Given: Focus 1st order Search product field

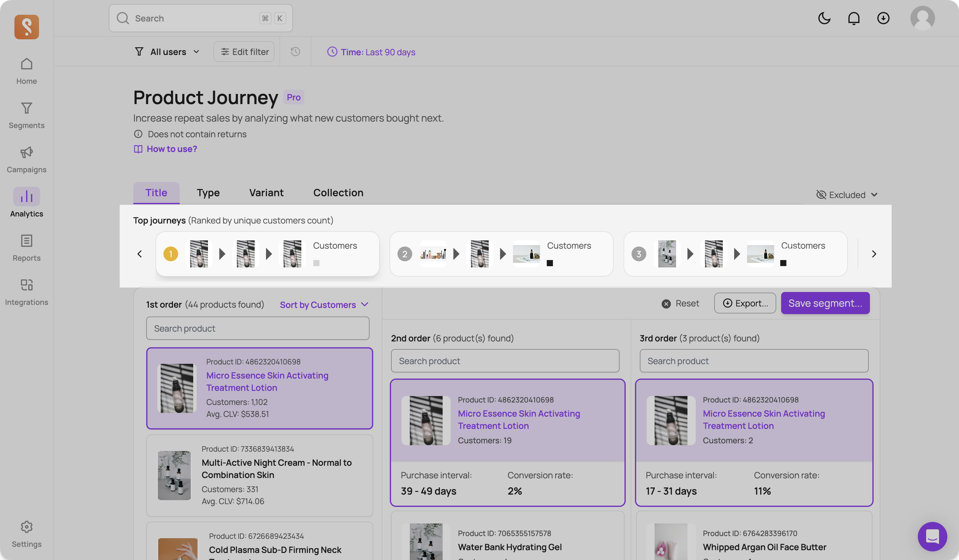Looking at the screenshot, I should 258,328.
